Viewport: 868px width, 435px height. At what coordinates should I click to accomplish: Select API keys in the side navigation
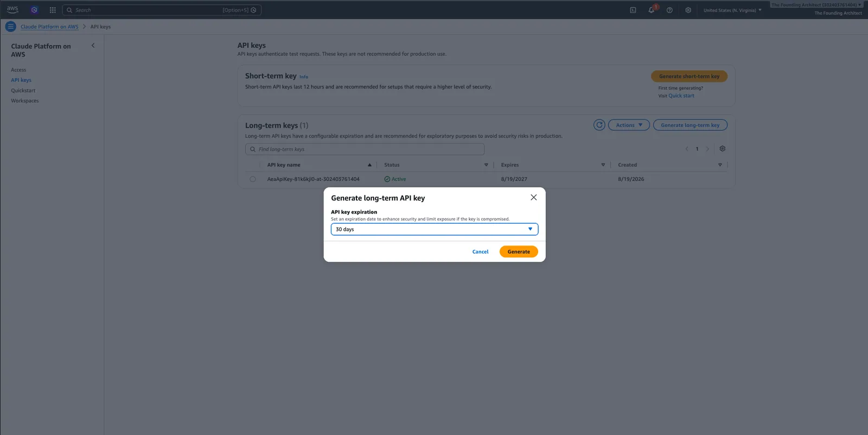(x=21, y=80)
